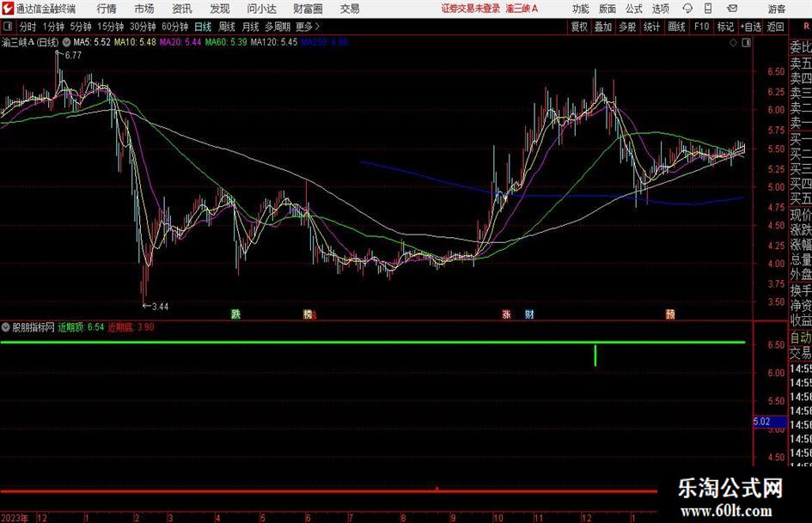812x523 pixels.
Task: Click the 标记 mark button
Action: (x=725, y=27)
